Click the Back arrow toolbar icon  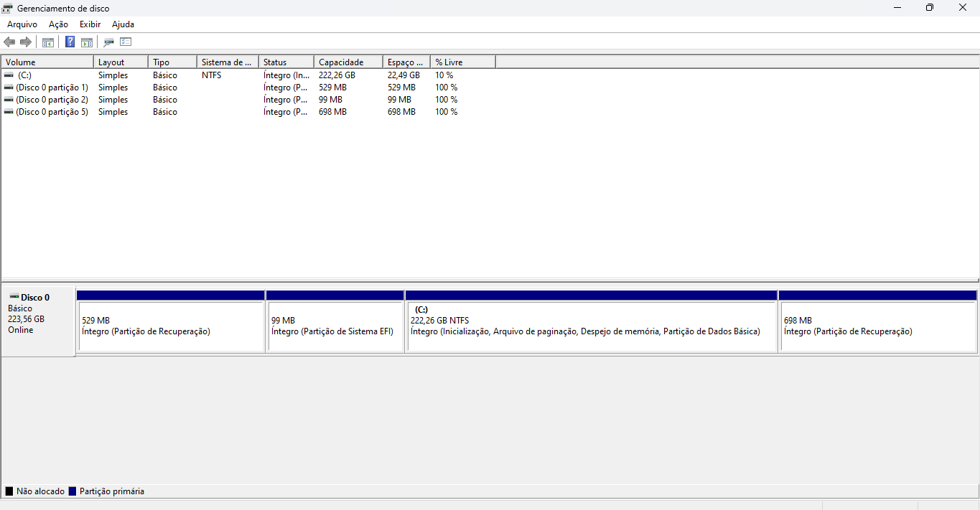9,42
